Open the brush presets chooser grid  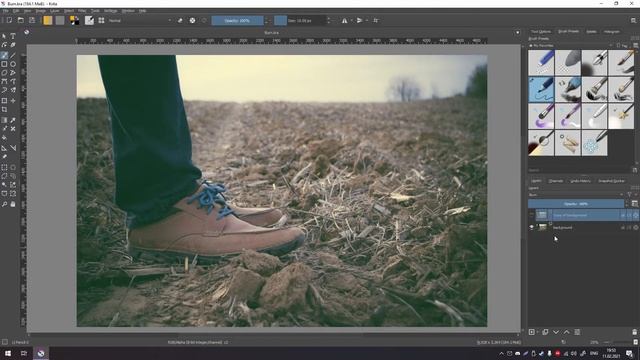[101, 20]
